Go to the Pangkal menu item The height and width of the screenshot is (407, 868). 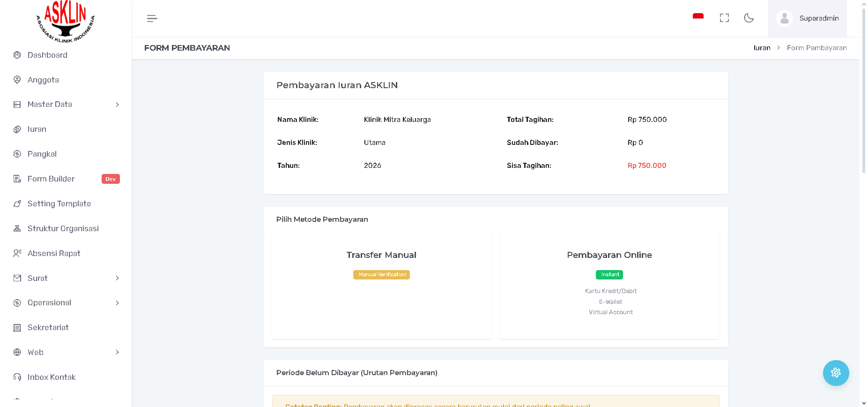[42, 154]
